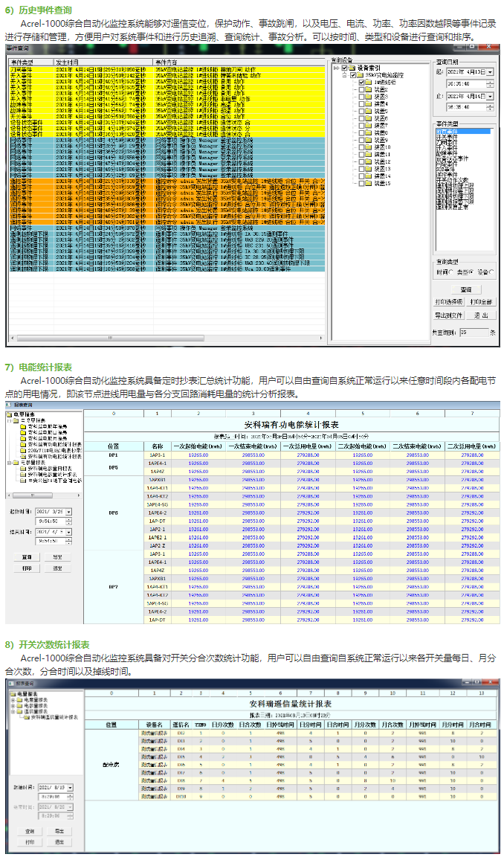504x857 pixels.
Task: Click the folder icon beside 装置9
Action: point(369,140)
